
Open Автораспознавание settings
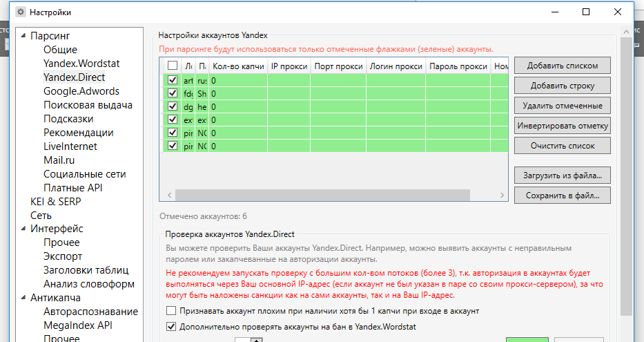(91, 312)
